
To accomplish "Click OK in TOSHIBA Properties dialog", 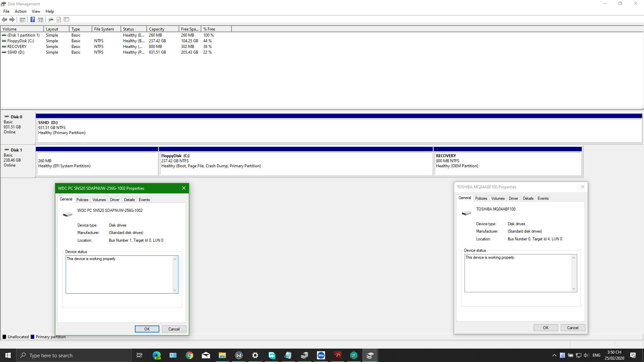I will [x=546, y=328].
